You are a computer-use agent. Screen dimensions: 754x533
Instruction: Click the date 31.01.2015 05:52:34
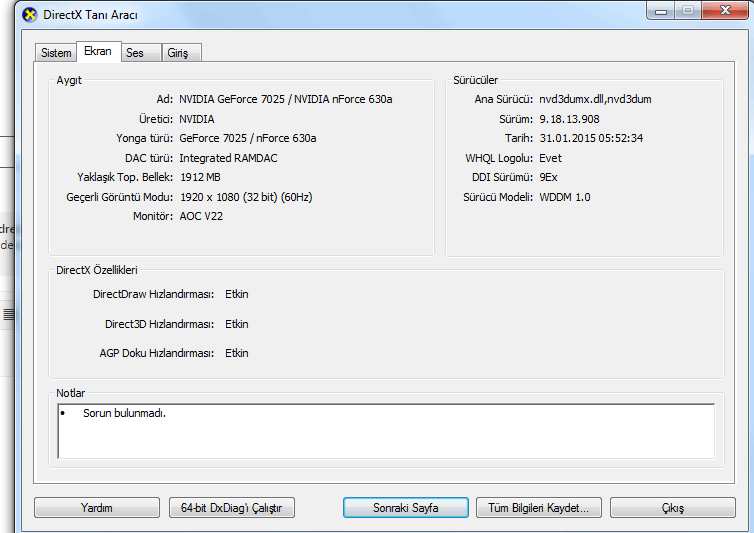pos(591,138)
